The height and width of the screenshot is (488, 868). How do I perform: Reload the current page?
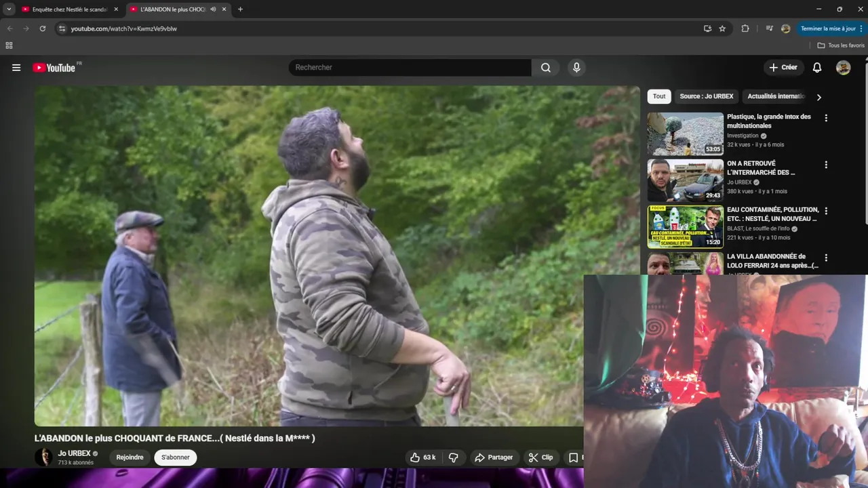(x=42, y=28)
